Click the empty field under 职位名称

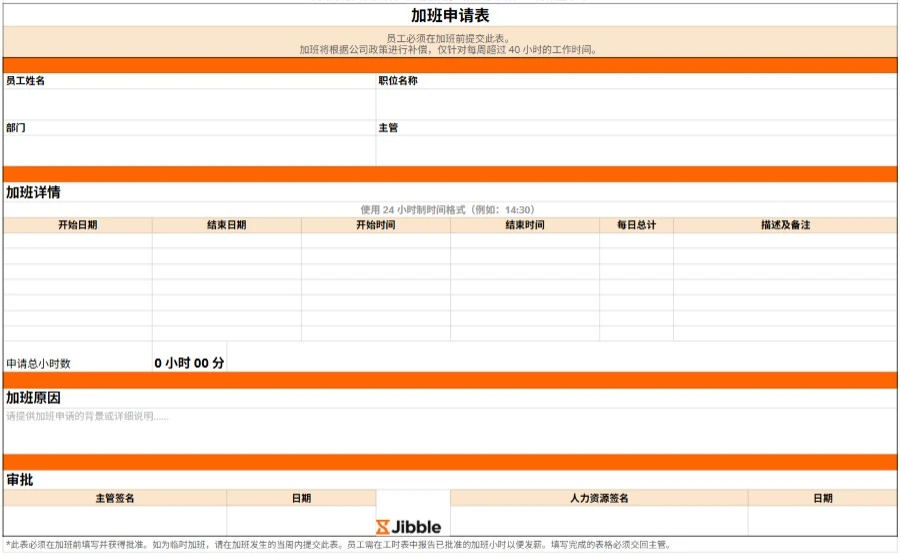click(x=637, y=104)
